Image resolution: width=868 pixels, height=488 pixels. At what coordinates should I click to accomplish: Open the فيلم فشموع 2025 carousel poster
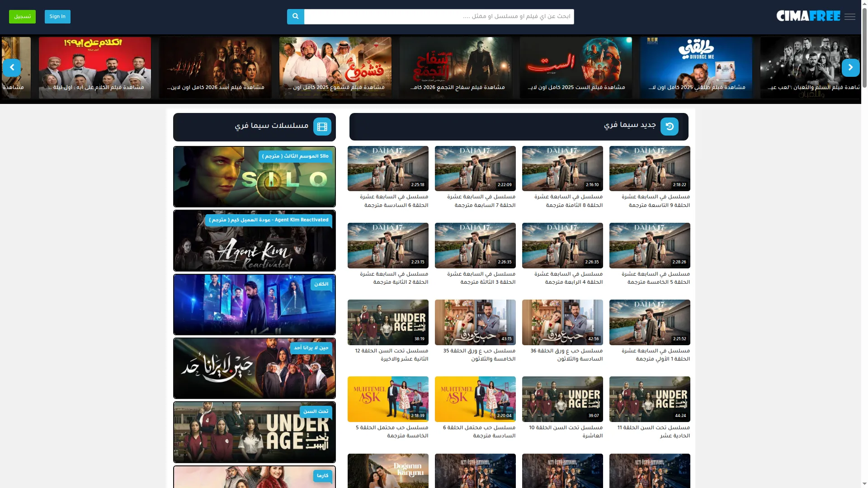tap(335, 68)
